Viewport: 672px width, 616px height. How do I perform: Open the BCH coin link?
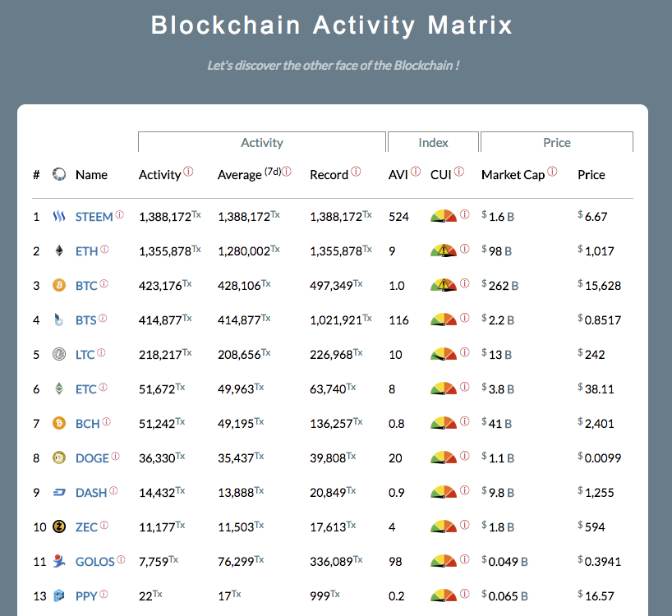(x=88, y=424)
